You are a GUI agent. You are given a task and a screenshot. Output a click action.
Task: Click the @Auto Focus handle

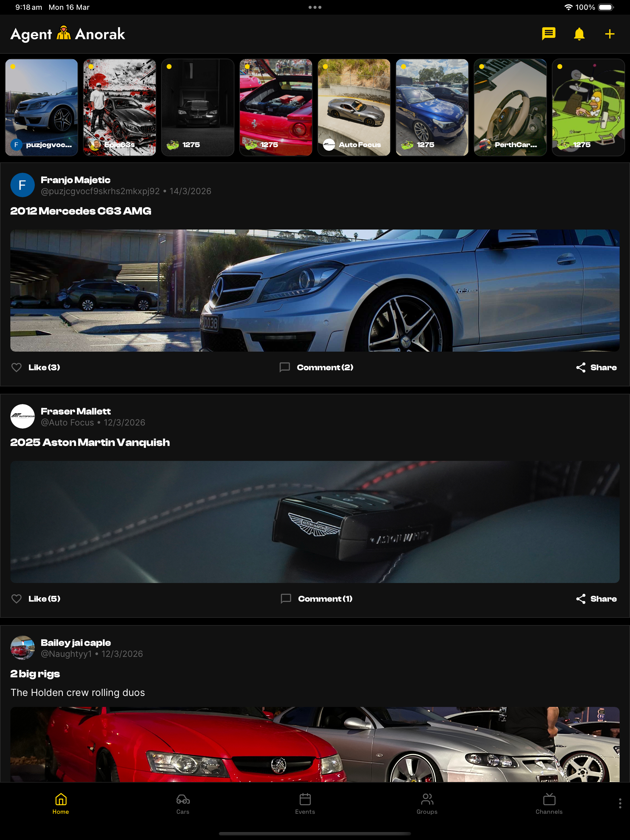[x=67, y=422]
